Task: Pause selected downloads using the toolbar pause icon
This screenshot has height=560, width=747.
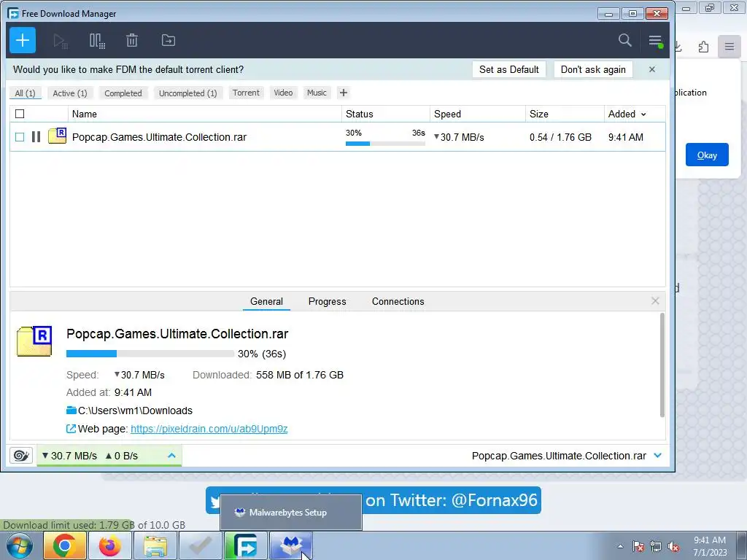Action: pos(97,41)
